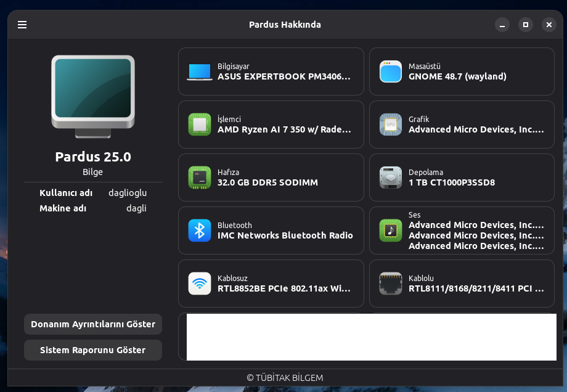Click the Ethernet port icon for Kablolu
The image size is (567, 392).
[391, 284]
